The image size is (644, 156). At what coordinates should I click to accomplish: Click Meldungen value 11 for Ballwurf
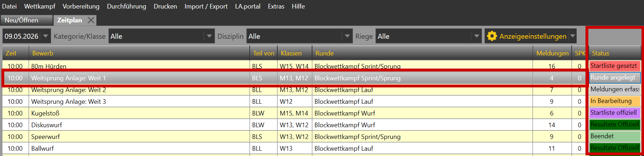coord(552,148)
